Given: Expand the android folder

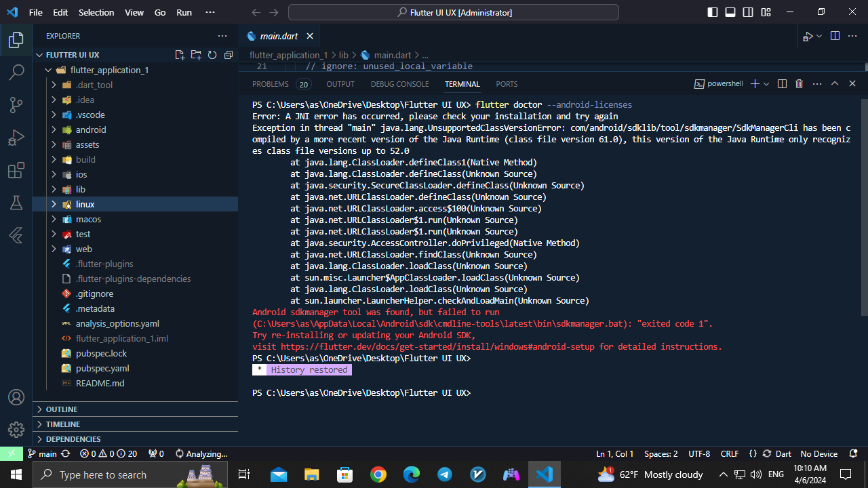Looking at the screenshot, I should [x=54, y=129].
